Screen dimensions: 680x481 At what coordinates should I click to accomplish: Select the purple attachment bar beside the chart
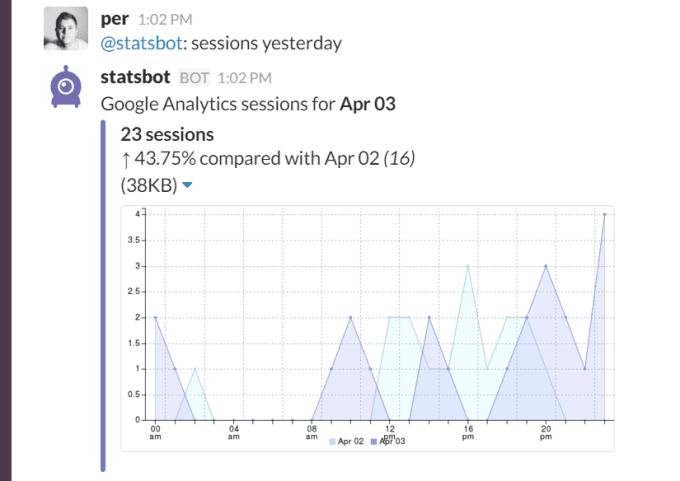click(x=103, y=296)
